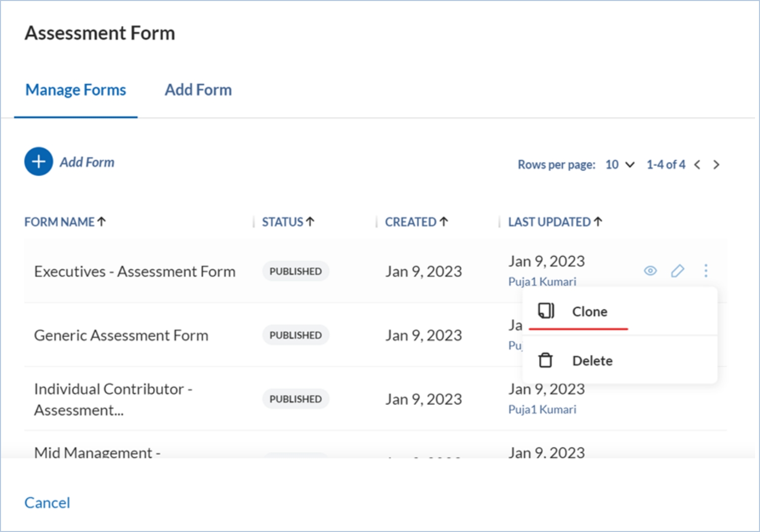Go to next page arrow
The image size is (760, 532).
tap(716, 165)
